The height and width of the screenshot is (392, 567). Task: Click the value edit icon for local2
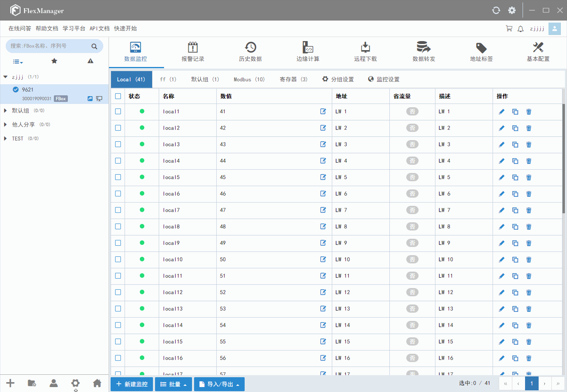tap(323, 128)
